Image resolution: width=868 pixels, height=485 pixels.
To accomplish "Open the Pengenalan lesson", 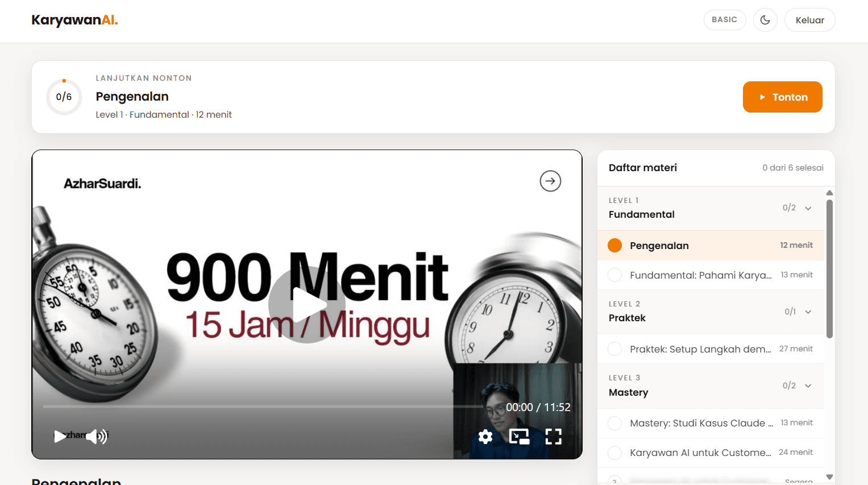I will click(x=711, y=246).
